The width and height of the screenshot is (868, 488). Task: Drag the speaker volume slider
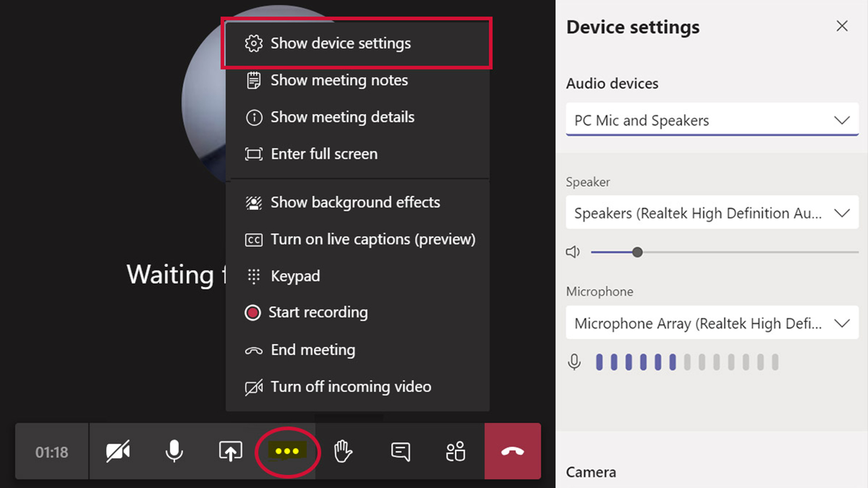click(637, 251)
